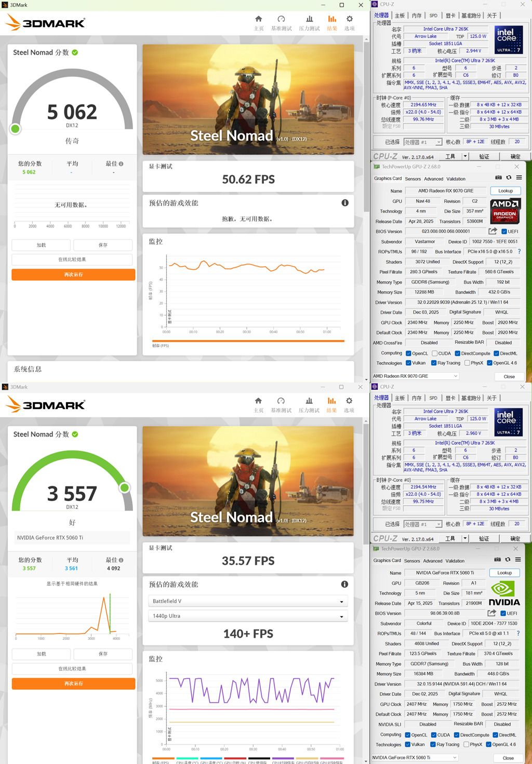Image resolution: width=532 pixels, height=764 pixels.
Task: Open Advanced tab in RTX 5060 Ti GPU-Z
Action: tap(433, 561)
